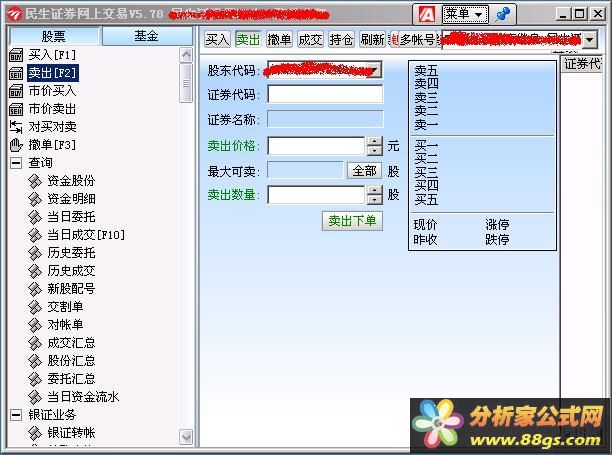Image resolution: width=612 pixels, height=455 pixels.
Task: Click the diamond icon beside 对帐单
Action: [35, 325]
